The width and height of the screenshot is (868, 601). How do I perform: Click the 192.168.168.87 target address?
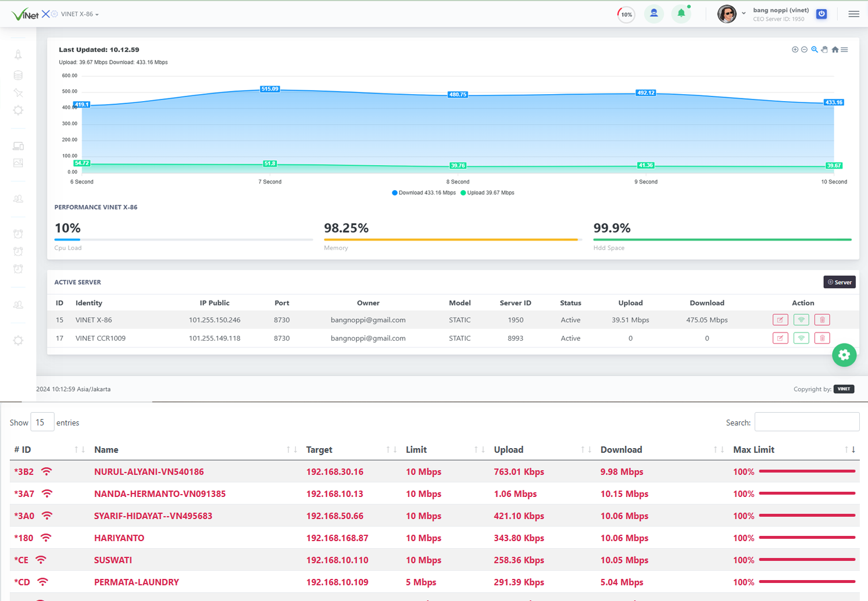337,538
